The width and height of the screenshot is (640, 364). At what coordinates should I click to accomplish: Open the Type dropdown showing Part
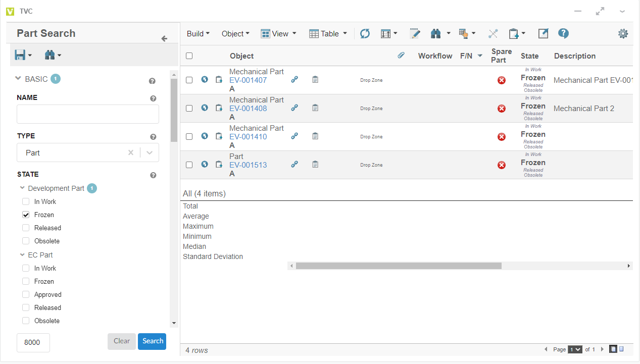click(150, 153)
